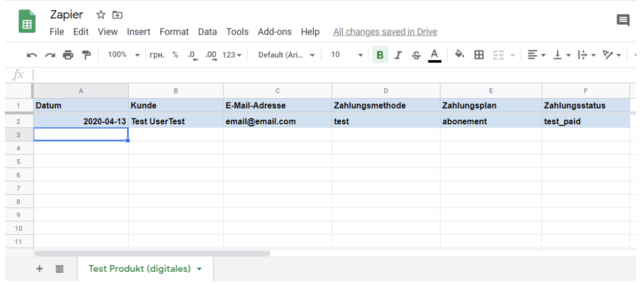Open the Format menu

click(x=174, y=32)
